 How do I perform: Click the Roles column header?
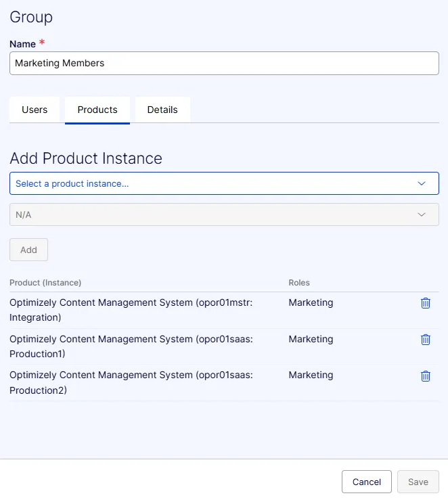[x=299, y=283]
